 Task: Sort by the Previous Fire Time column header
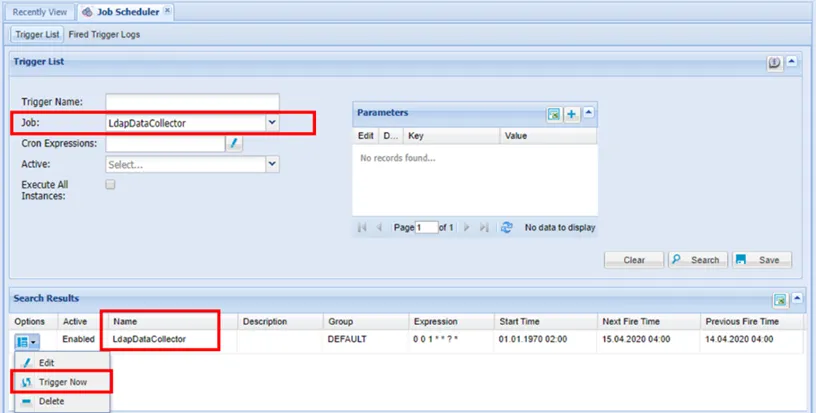pyautogui.click(x=752, y=321)
